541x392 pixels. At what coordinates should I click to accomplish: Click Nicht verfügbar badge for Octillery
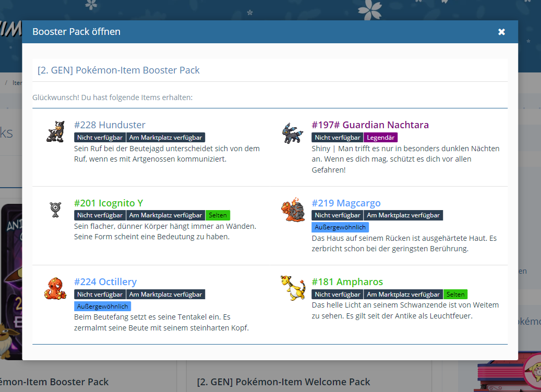click(100, 295)
